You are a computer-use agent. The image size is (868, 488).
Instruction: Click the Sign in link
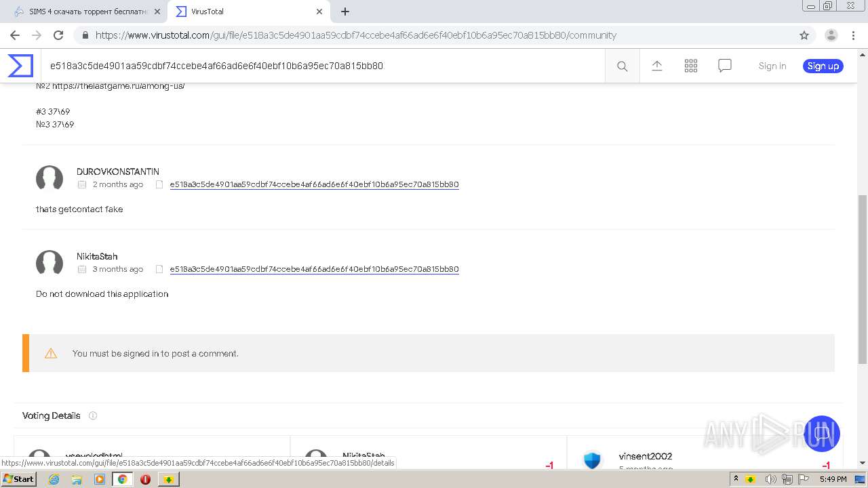(x=772, y=66)
